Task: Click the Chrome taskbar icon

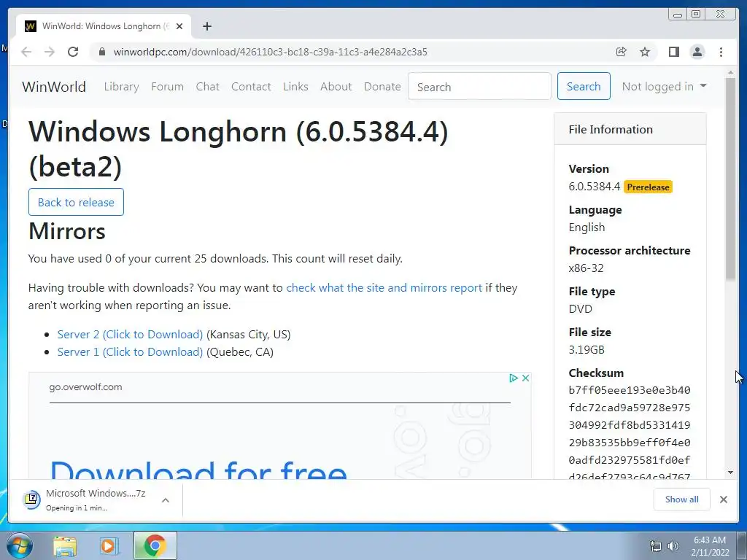Action: coord(155,545)
